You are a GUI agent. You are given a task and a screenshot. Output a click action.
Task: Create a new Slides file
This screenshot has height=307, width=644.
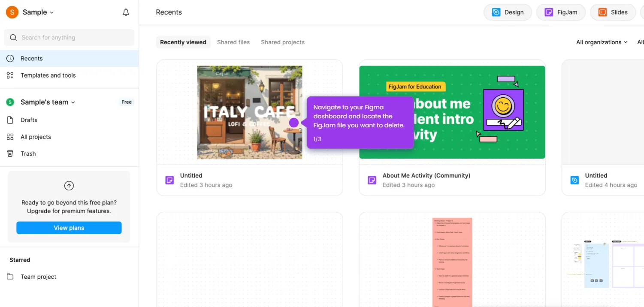(613, 12)
